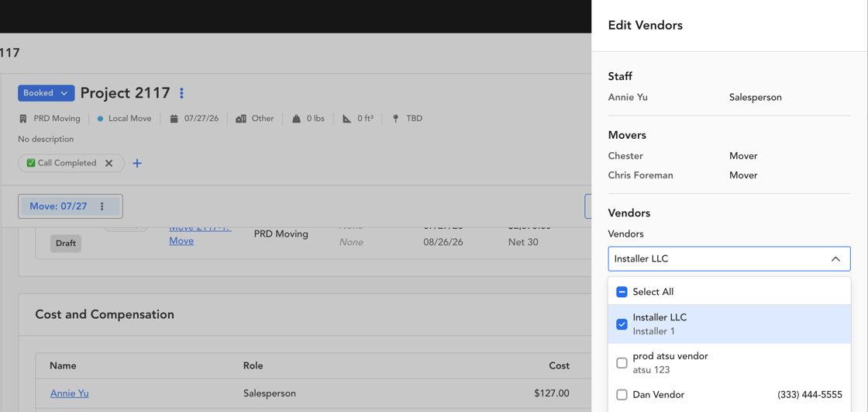Viewport: 868px width, 412px height.
Task: Add a new tag with plus icon
Action: pyautogui.click(x=137, y=164)
